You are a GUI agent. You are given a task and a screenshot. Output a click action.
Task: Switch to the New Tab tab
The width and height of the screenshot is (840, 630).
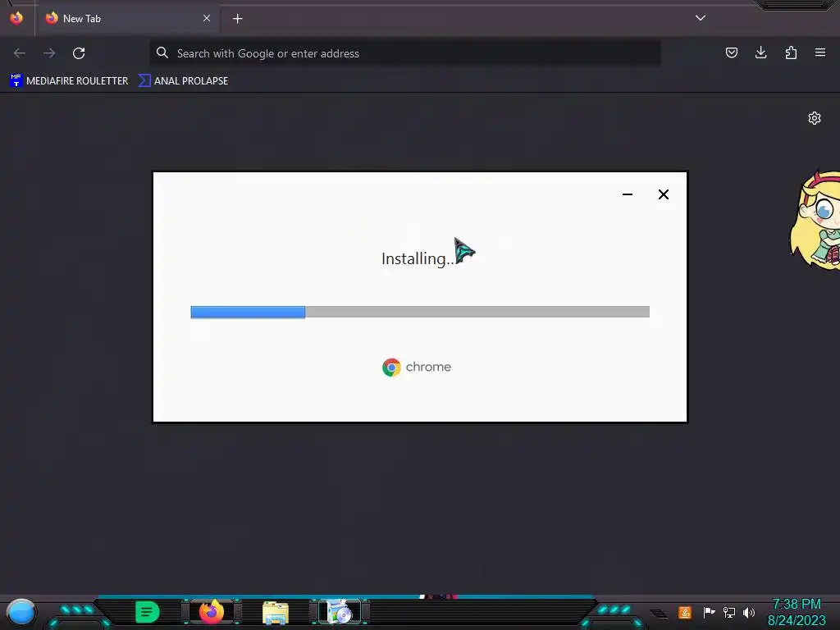pos(127,18)
